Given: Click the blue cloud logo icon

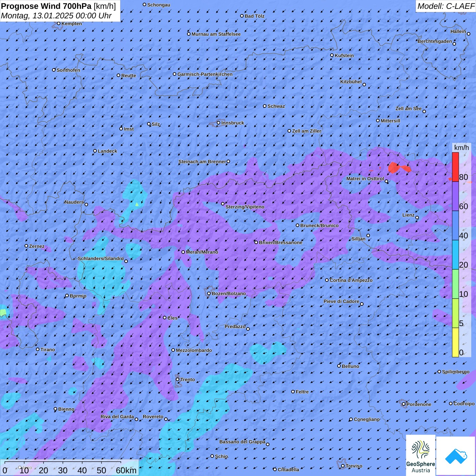Looking at the screenshot, I should coord(456,456).
